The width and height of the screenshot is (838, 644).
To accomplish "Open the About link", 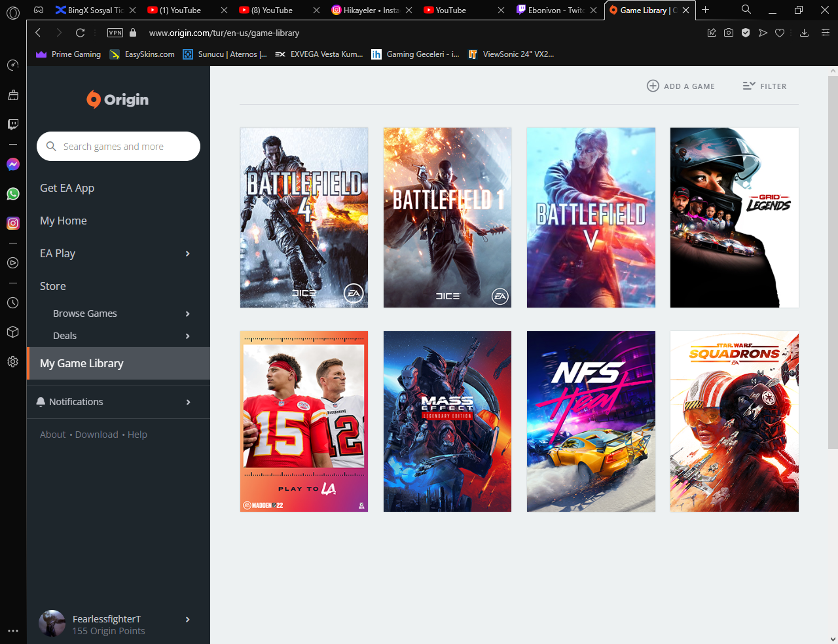I will click(52, 435).
